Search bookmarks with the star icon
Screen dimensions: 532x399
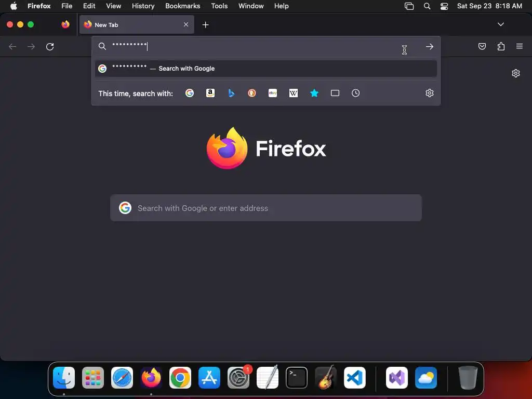click(x=314, y=93)
